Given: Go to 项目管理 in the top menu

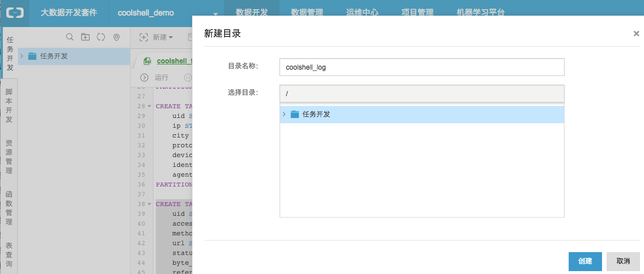Looking at the screenshot, I should pos(417,12).
